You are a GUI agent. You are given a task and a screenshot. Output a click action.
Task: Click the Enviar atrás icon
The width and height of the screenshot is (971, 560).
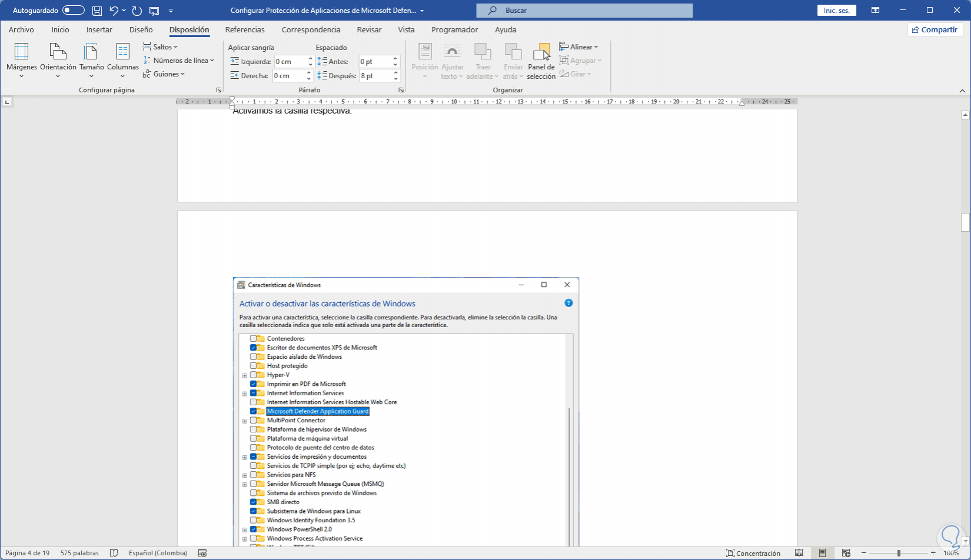[x=513, y=52]
